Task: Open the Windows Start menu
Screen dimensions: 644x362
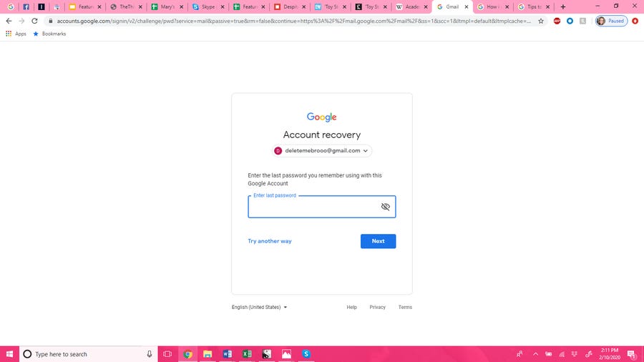Action: [9, 354]
